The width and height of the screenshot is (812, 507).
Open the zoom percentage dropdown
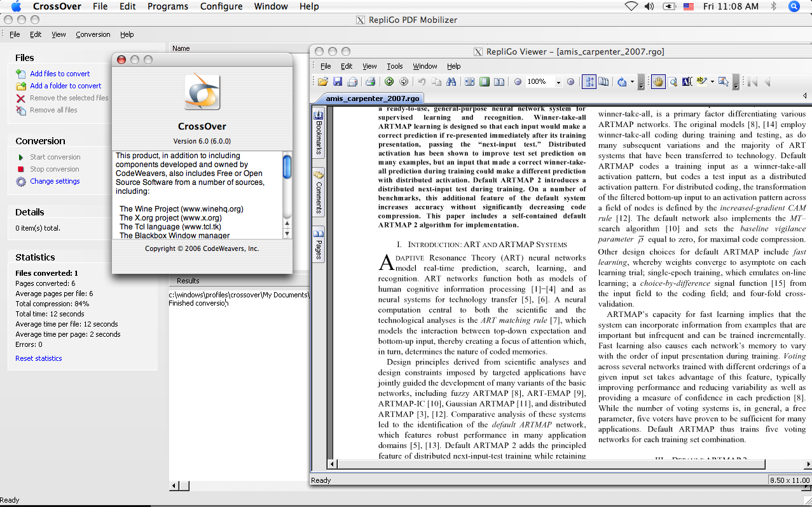pos(559,81)
